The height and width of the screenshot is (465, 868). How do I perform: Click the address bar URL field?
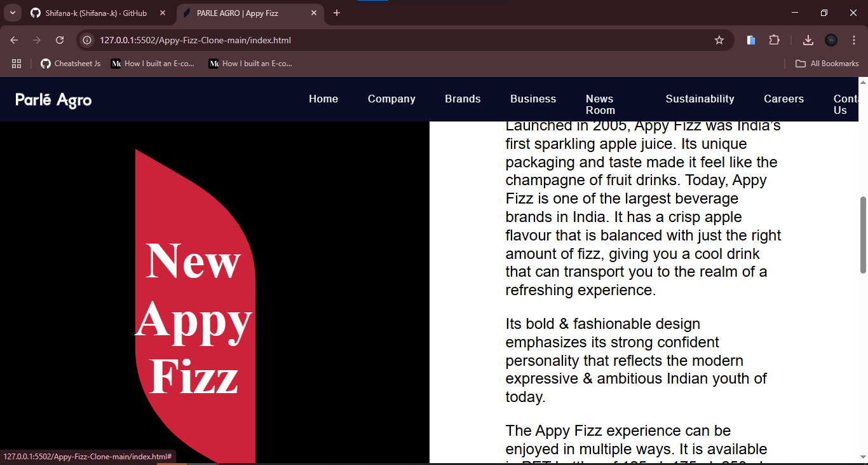[404, 40]
